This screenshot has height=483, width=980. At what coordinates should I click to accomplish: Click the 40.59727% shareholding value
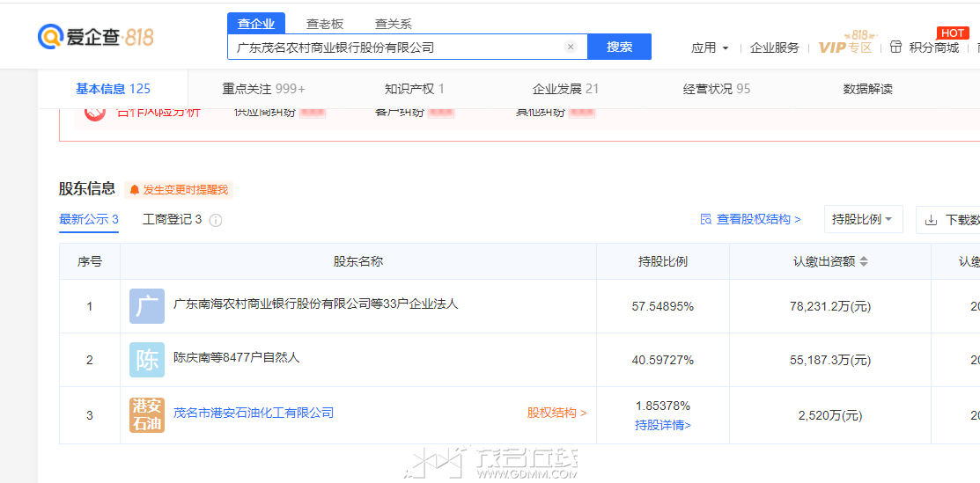662,361
